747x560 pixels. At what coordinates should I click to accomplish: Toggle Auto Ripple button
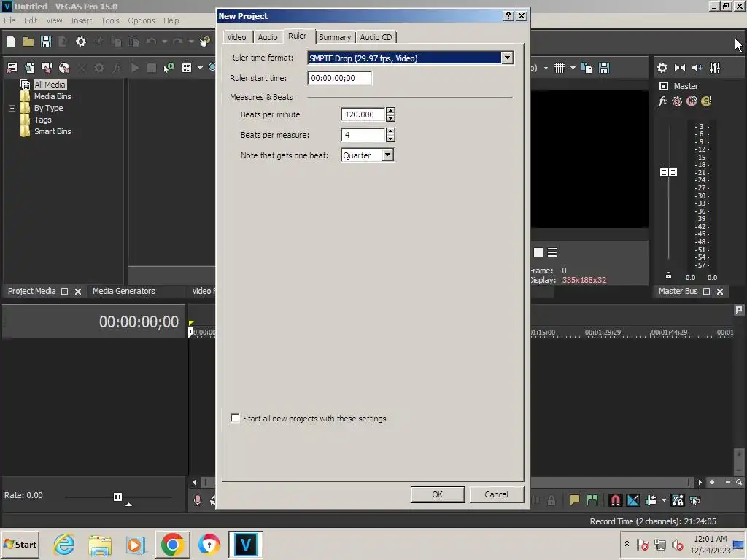click(x=651, y=500)
